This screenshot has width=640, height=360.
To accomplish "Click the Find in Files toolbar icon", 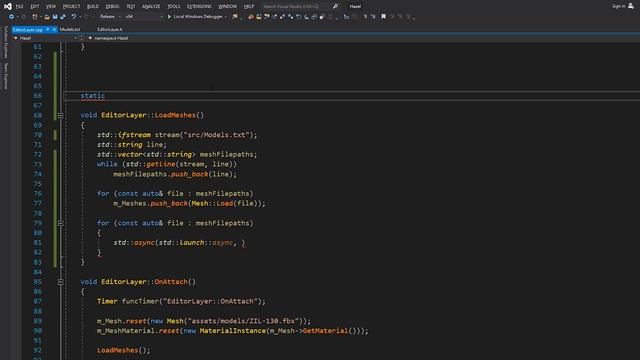I will pos(235,17).
